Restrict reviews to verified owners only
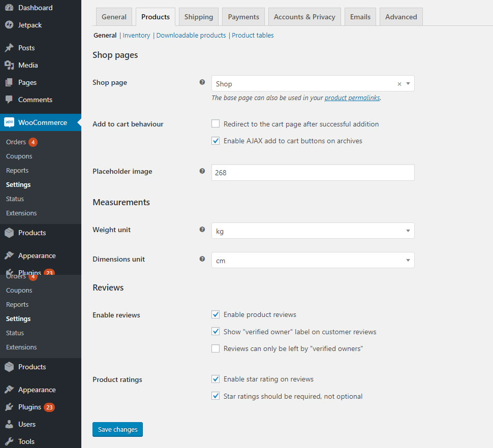The height and width of the screenshot is (448, 493). point(215,348)
